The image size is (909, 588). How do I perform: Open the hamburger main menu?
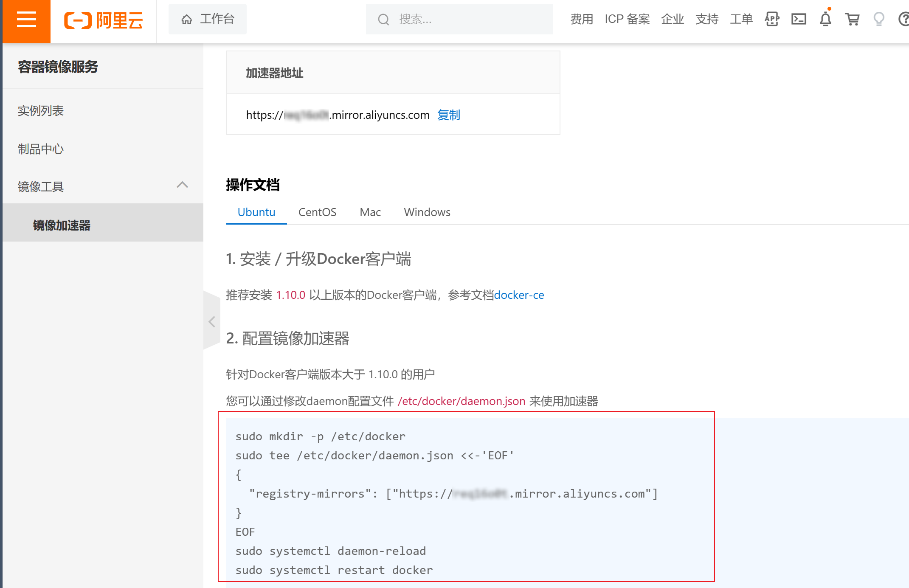pyautogui.click(x=26, y=20)
